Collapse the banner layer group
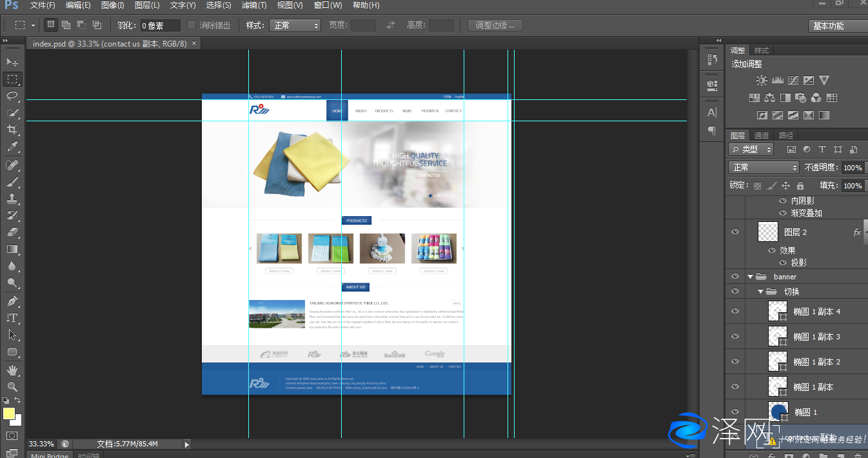Image resolution: width=868 pixels, height=458 pixels. (750, 276)
